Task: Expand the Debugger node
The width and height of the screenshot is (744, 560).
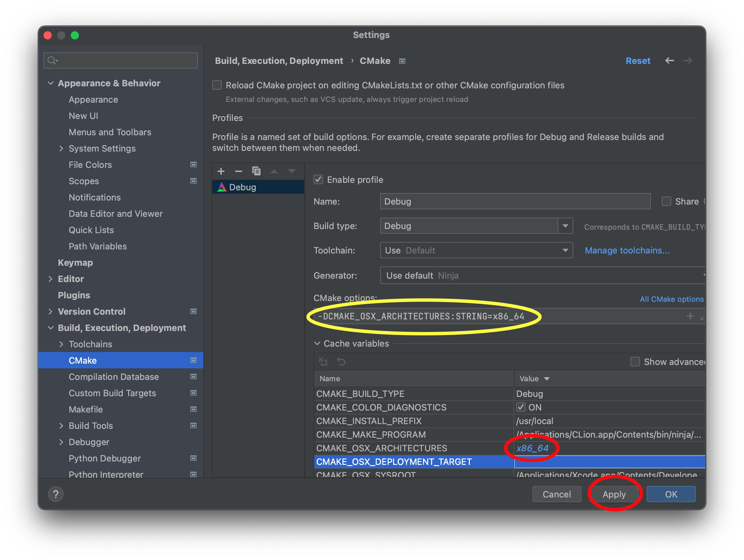Action: point(61,442)
